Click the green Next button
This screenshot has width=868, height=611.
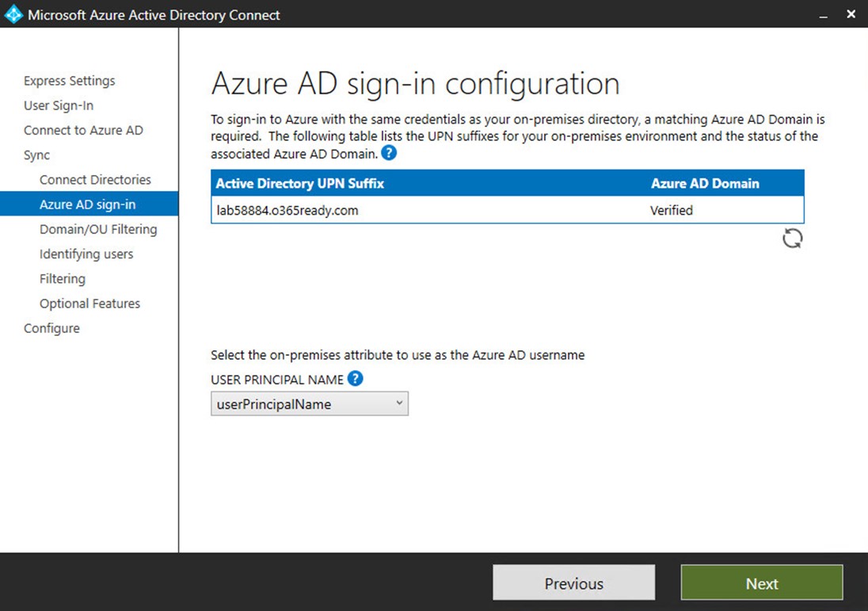point(762,582)
